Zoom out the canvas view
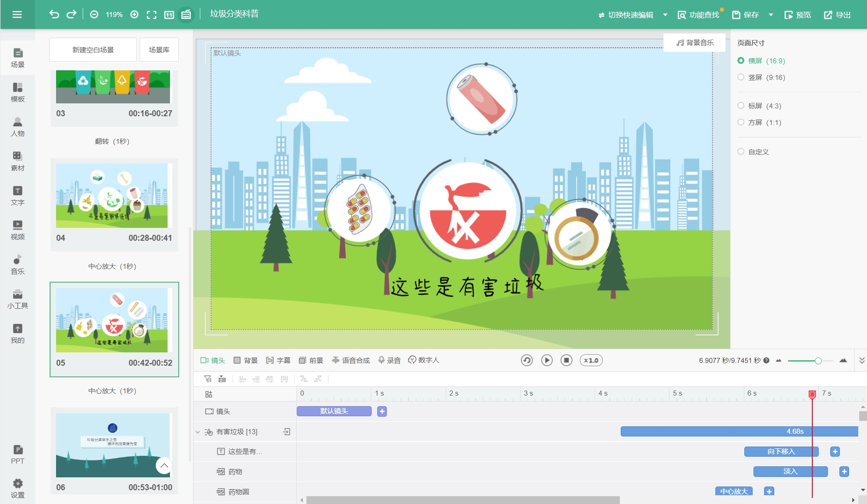The image size is (867, 504). point(94,15)
